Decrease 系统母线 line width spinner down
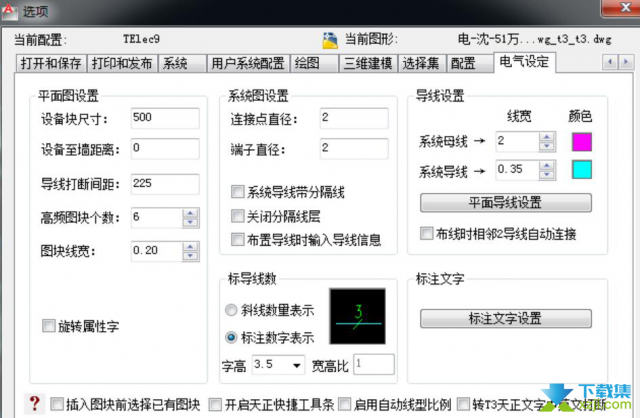 point(547,147)
